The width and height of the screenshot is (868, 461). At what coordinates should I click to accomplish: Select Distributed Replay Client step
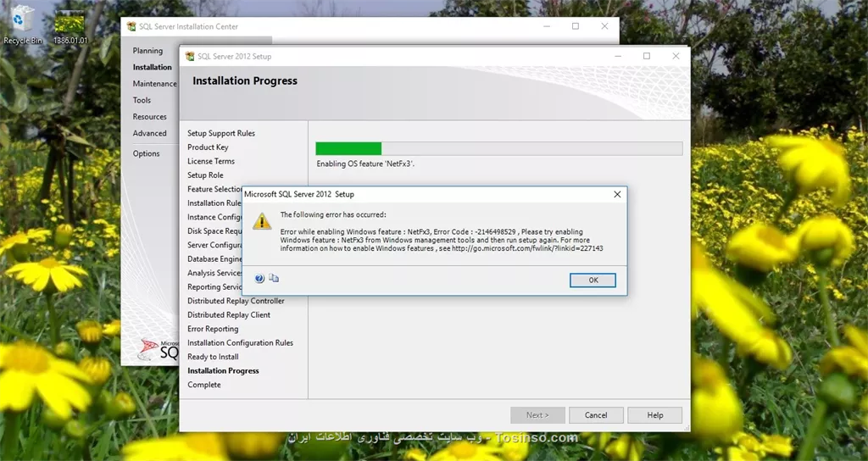(229, 315)
